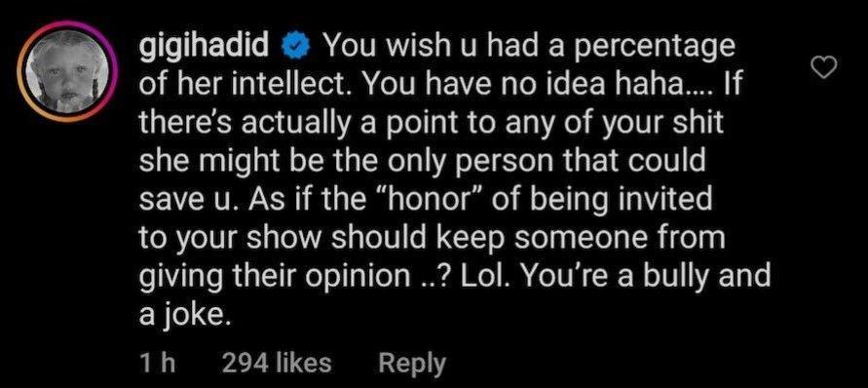Tap the heart outline next to the comment

(823, 68)
